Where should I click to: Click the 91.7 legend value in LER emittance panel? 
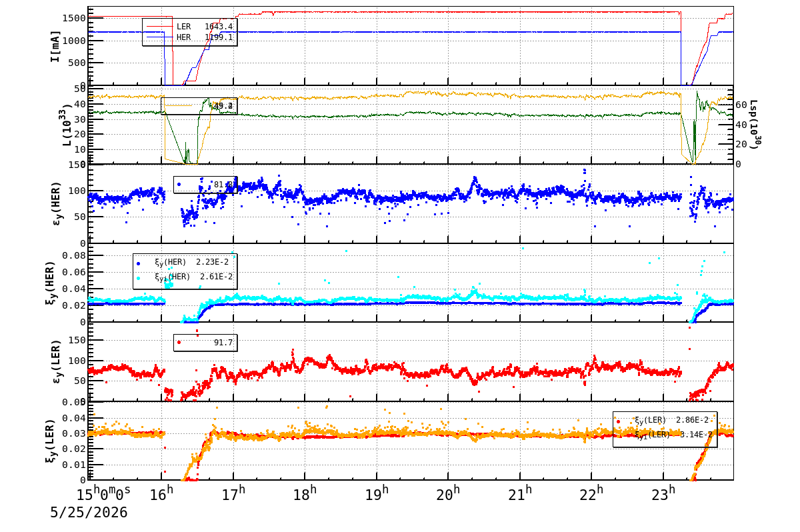223,343
